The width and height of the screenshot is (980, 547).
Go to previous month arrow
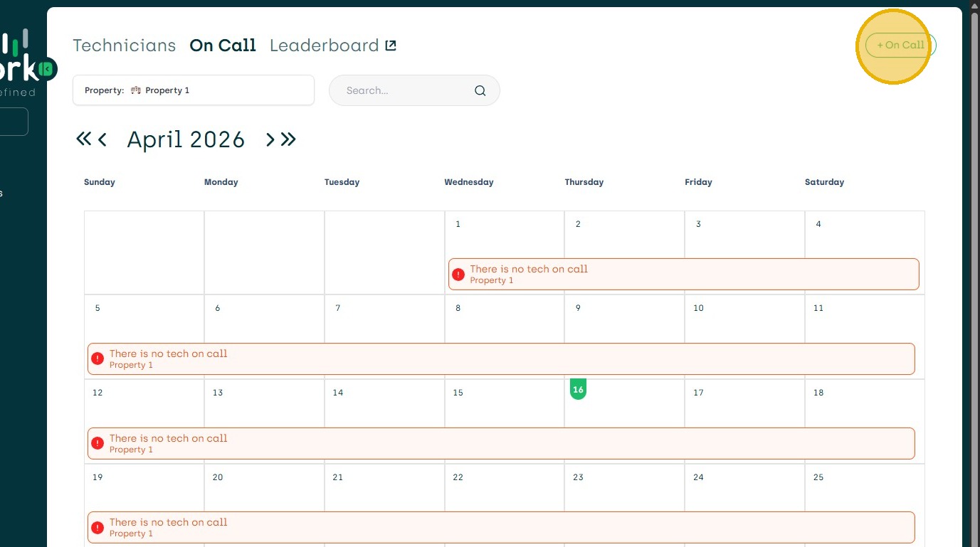pyautogui.click(x=102, y=139)
